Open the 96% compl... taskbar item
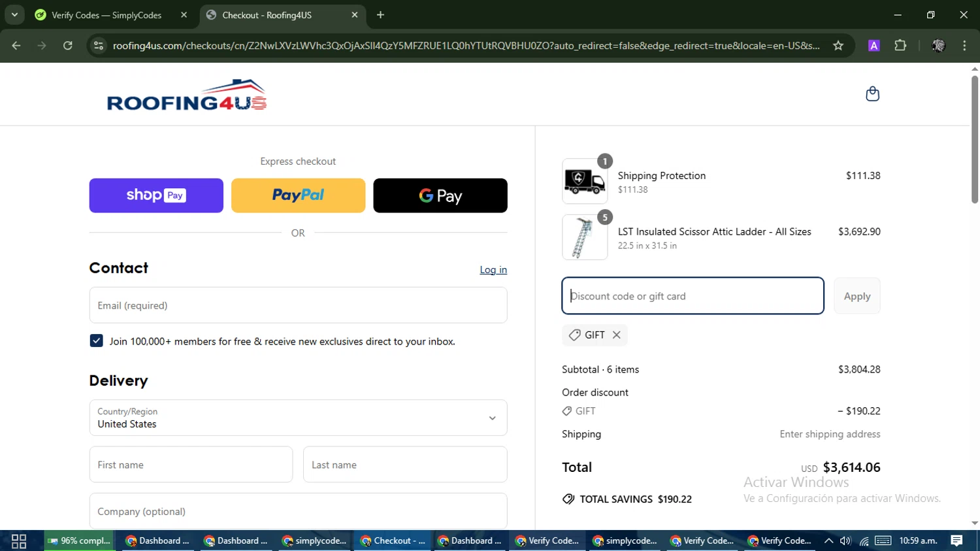Image resolution: width=980 pixels, height=551 pixels. tap(79, 541)
